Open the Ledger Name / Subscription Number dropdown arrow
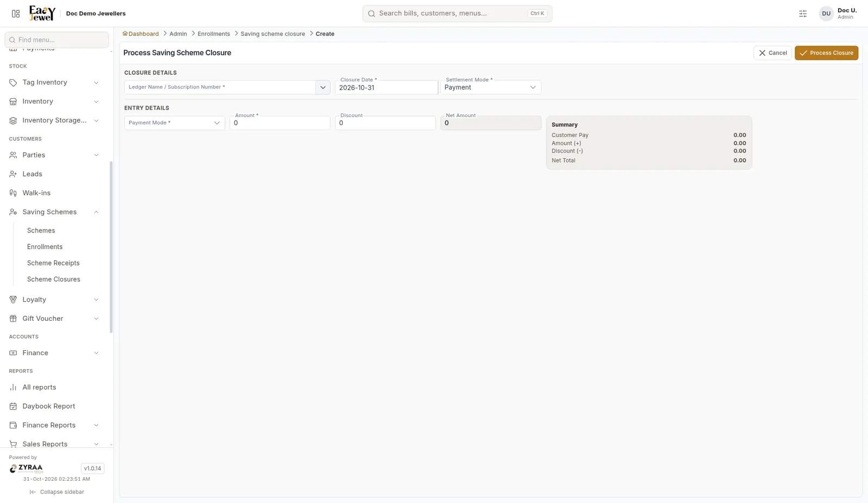The width and height of the screenshot is (868, 503). click(x=323, y=87)
